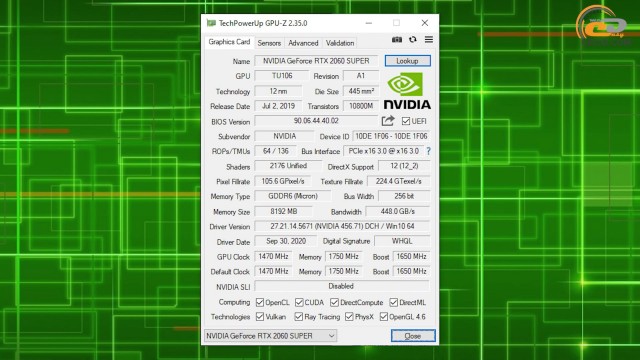Click the NVIDIA SLI value Disabled
The width and height of the screenshot is (640, 360).
pos(342,286)
